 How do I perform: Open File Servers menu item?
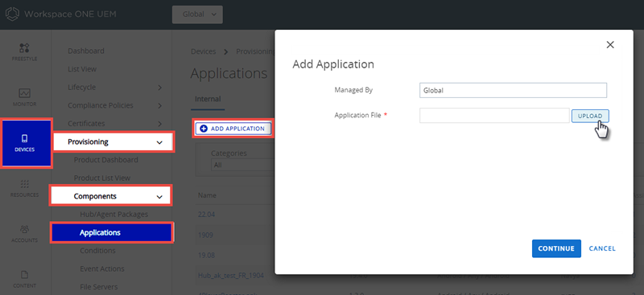[98, 287]
